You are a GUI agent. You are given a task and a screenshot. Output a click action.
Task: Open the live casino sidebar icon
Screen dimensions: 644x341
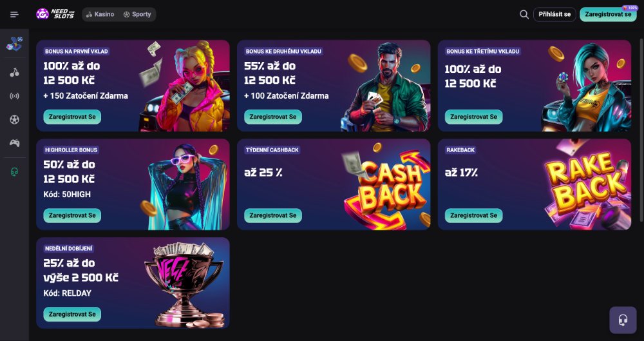tap(14, 96)
